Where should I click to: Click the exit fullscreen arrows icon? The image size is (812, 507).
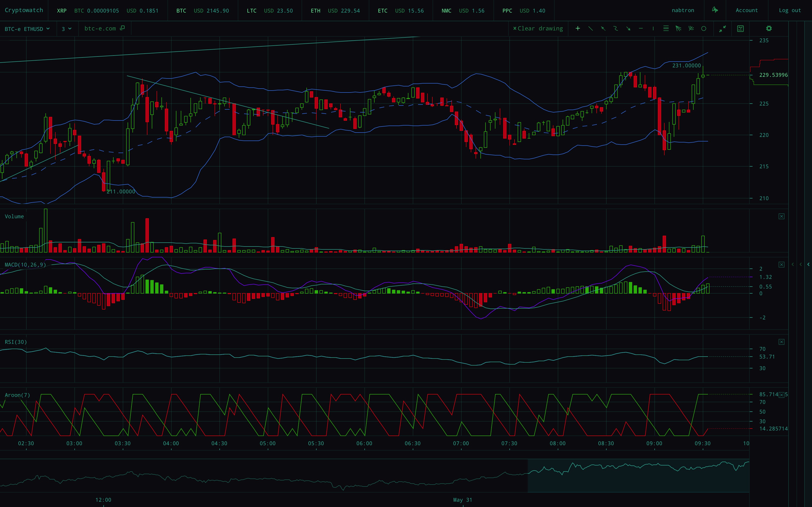click(x=722, y=28)
